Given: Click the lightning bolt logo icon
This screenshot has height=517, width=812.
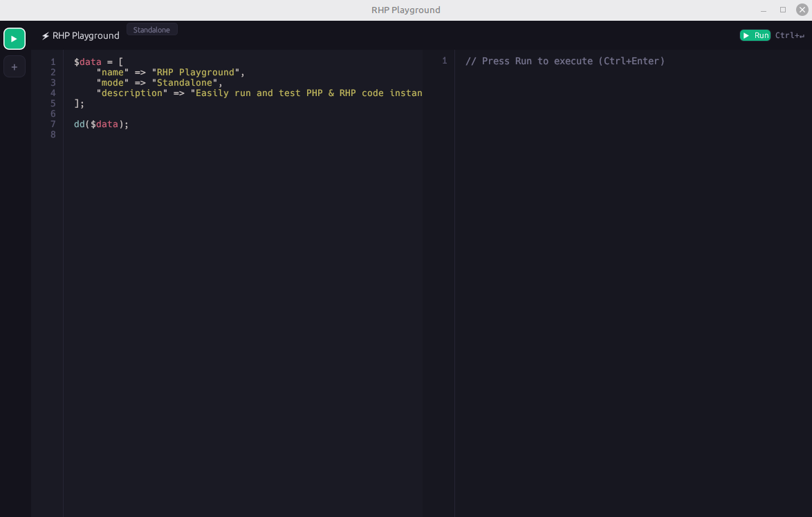Looking at the screenshot, I should click(x=46, y=36).
